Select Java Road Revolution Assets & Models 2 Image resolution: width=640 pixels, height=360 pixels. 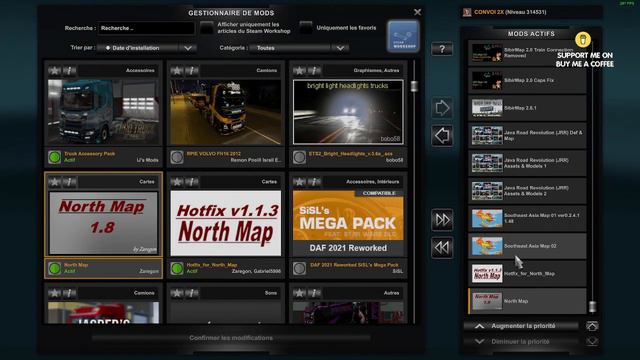click(527, 191)
